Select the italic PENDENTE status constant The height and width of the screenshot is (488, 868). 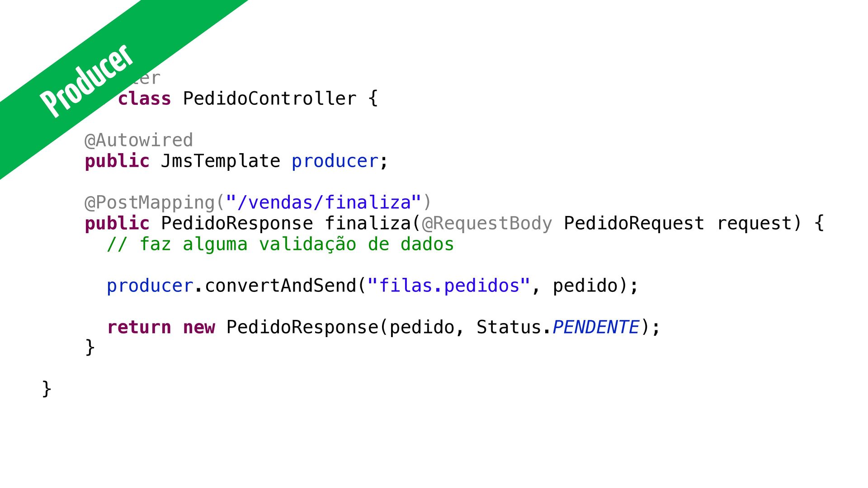[x=596, y=327]
